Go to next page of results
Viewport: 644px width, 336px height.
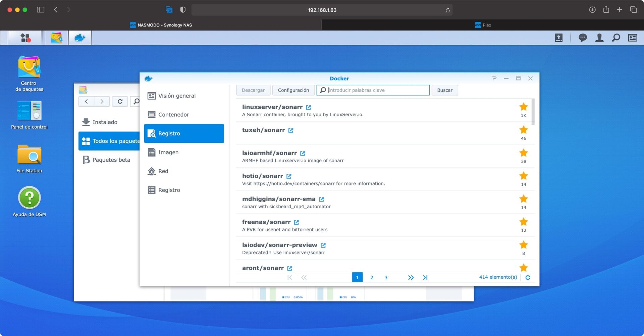(411, 277)
